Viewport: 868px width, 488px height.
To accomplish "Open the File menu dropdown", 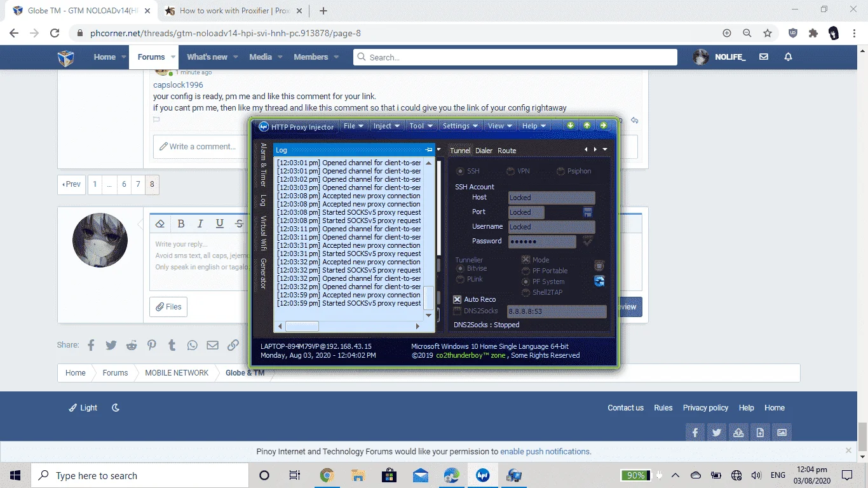I will click(x=353, y=126).
